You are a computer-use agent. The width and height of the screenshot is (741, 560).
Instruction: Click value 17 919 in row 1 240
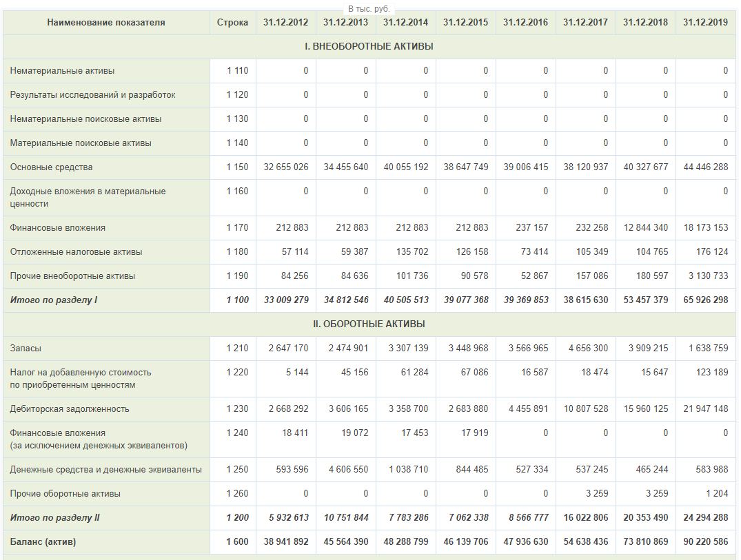click(474, 433)
